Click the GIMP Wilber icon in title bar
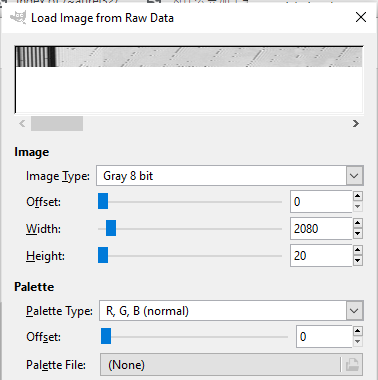Viewport: 378px width, 380px height. [18, 17]
